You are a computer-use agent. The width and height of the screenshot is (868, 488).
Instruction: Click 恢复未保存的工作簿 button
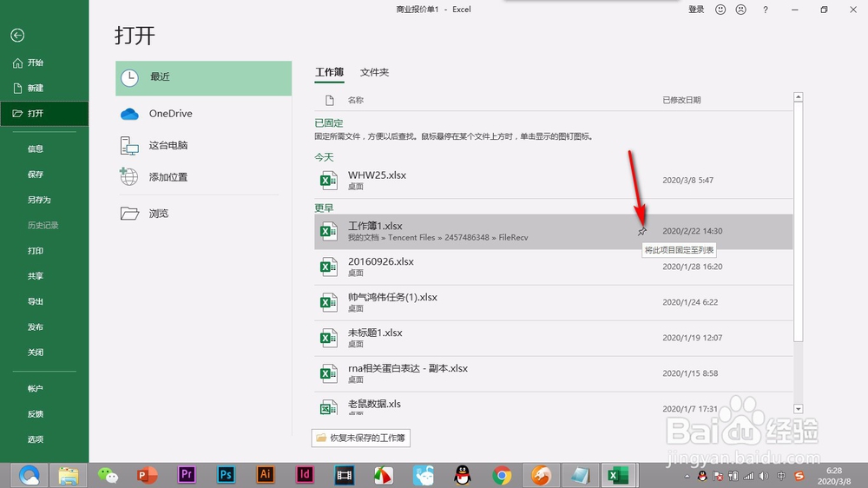point(360,438)
